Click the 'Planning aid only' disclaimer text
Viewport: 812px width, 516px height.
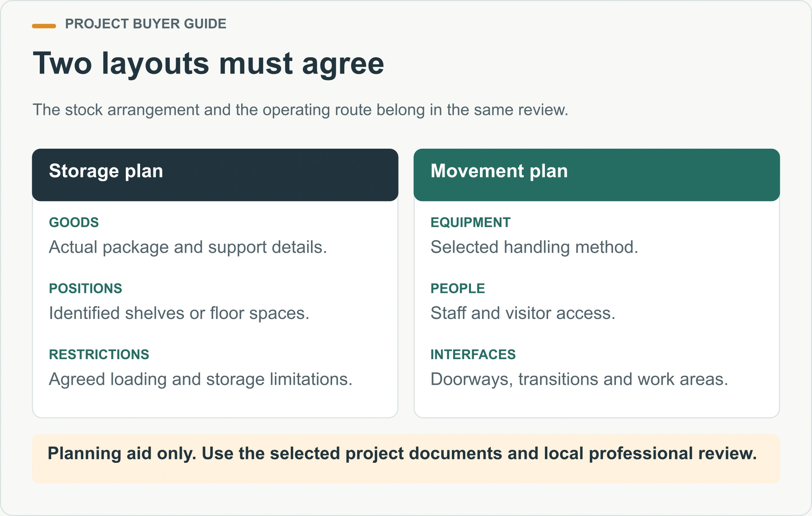(x=402, y=453)
